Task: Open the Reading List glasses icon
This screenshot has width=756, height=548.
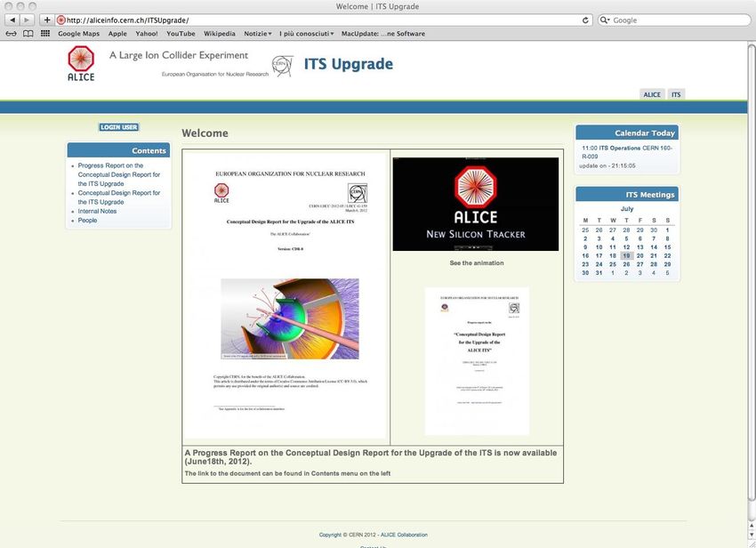Action: point(11,34)
